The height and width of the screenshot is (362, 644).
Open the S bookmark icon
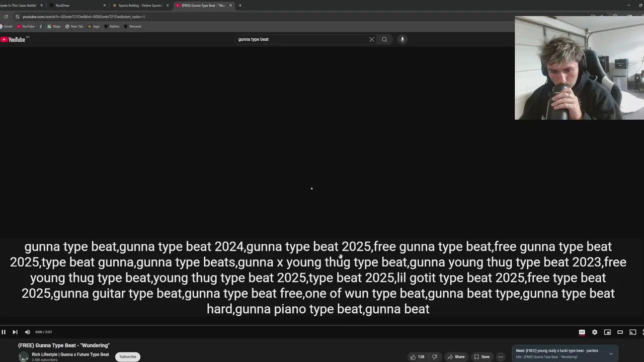[x=41, y=27]
